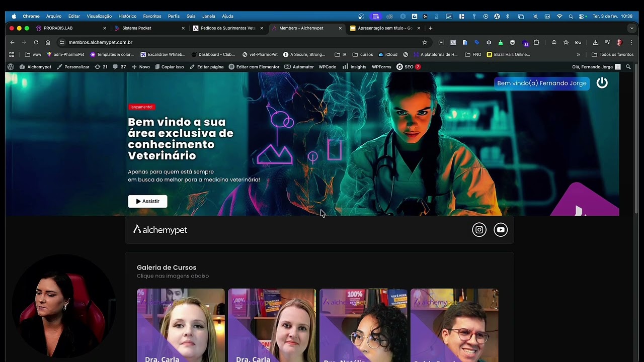The height and width of the screenshot is (362, 644).
Task: Reload the page in Chrome
Action: (x=36, y=42)
